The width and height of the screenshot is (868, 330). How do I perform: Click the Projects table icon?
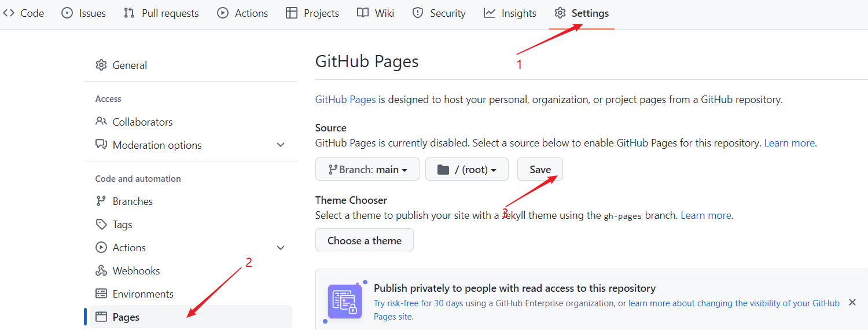point(292,13)
